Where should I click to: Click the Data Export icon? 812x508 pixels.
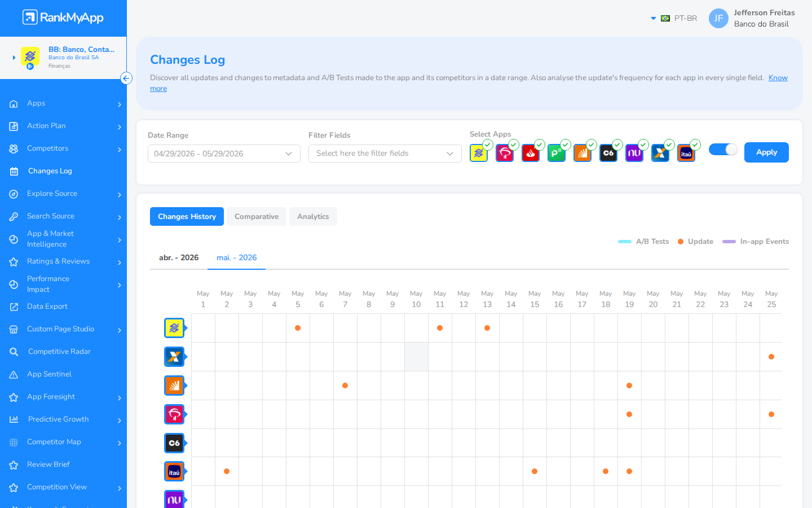(x=14, y=307)
